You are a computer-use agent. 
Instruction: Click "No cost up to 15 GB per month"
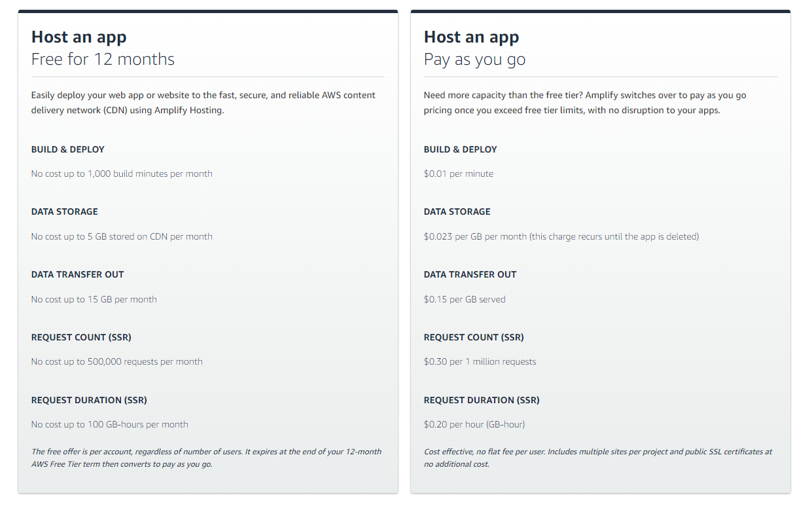tap(94, 300)
